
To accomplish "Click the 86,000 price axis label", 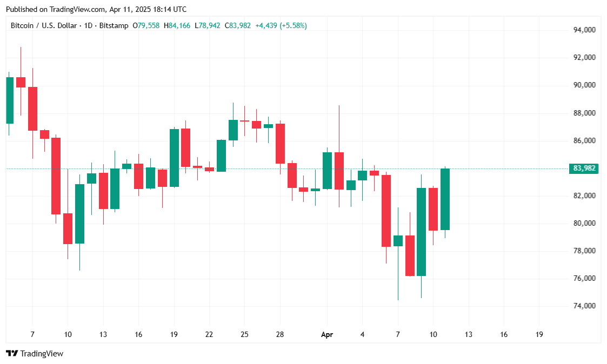I will 584,140.
